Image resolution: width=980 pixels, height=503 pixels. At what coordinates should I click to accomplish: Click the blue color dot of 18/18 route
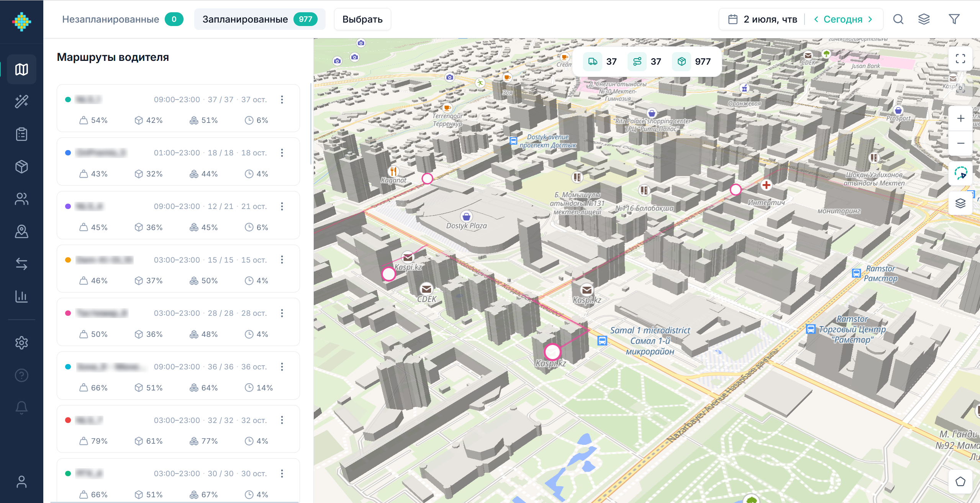pos(68,153)
